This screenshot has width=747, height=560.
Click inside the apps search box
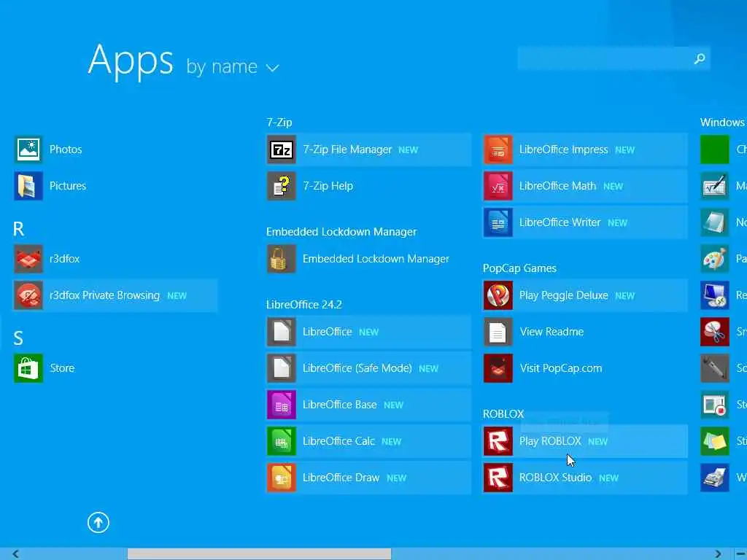603,58
